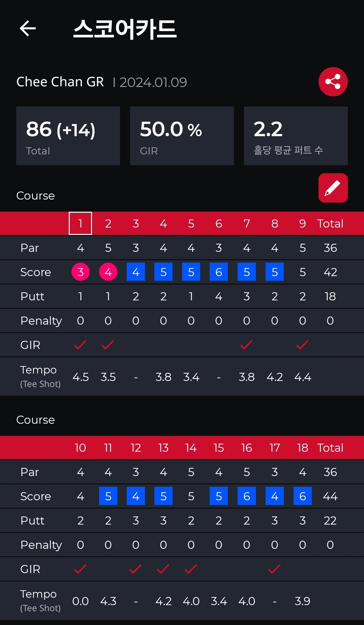
Task: Tap blue score 6 on hole 18
Action: (302, 496)
